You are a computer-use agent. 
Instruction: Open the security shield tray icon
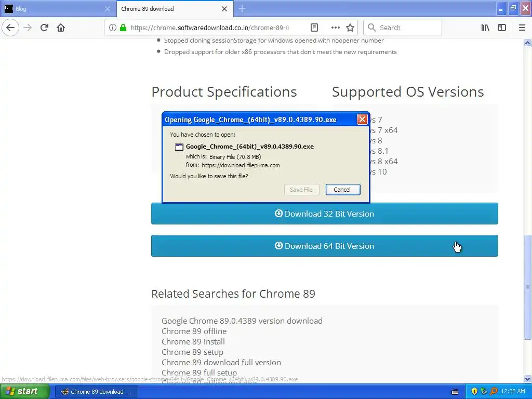(474, 392)
